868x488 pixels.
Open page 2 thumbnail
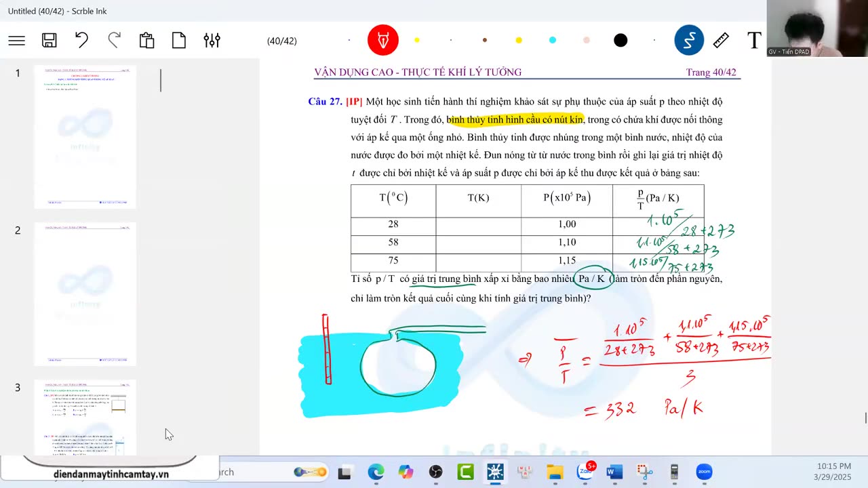85,294
